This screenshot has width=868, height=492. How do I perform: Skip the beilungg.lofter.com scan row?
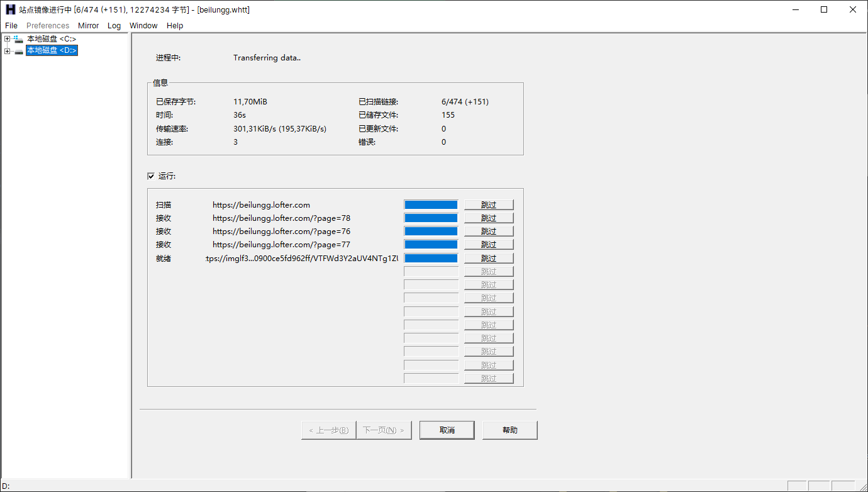489,204
